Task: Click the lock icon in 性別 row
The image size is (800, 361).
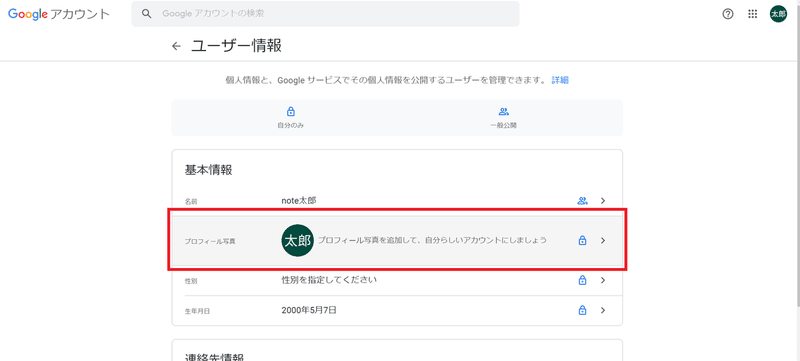Action: [582, 280]
